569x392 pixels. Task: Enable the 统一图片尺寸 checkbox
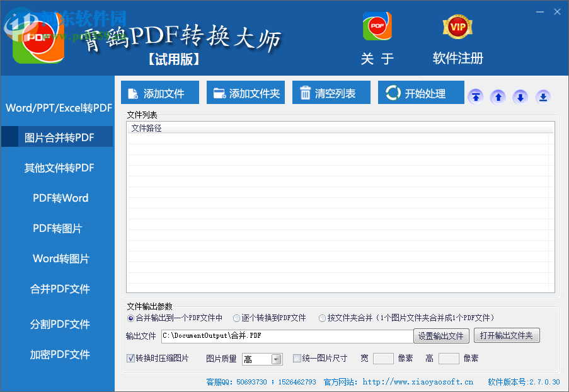pyautogui.click(x=297, y=358)
